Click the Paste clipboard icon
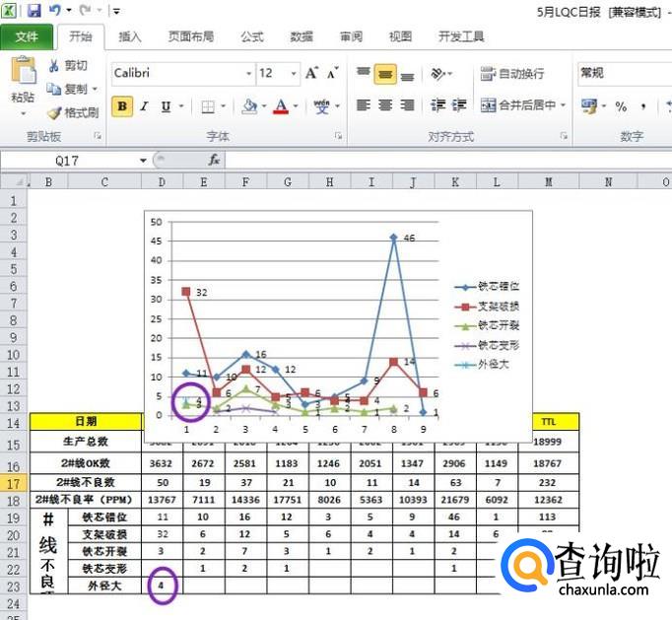This screenshot has height=620, width=672. point(23,70)
